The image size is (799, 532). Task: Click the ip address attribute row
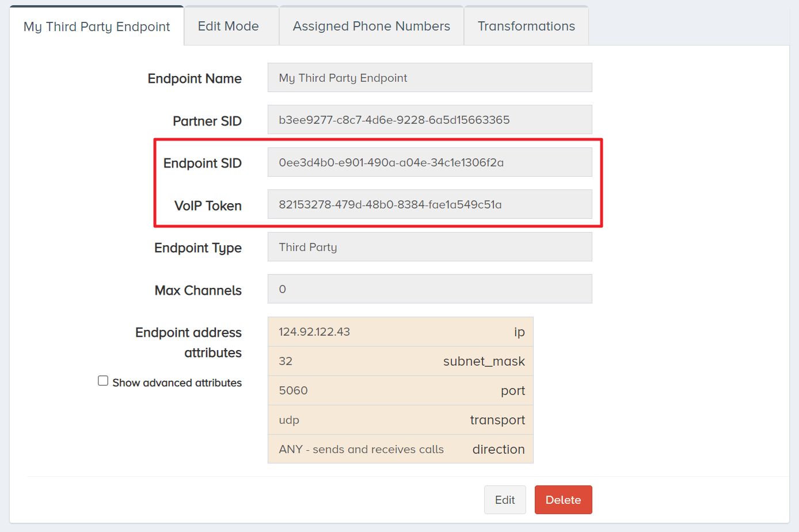pos(401,332)
